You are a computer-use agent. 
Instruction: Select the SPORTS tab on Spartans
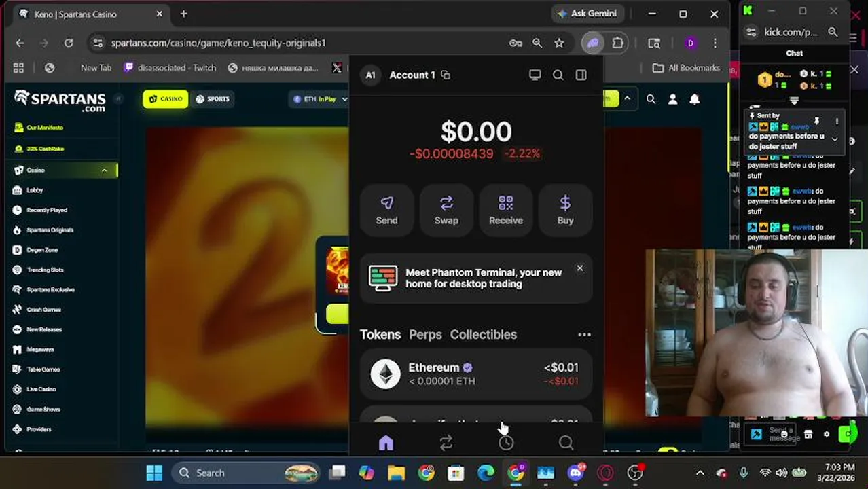213,99
